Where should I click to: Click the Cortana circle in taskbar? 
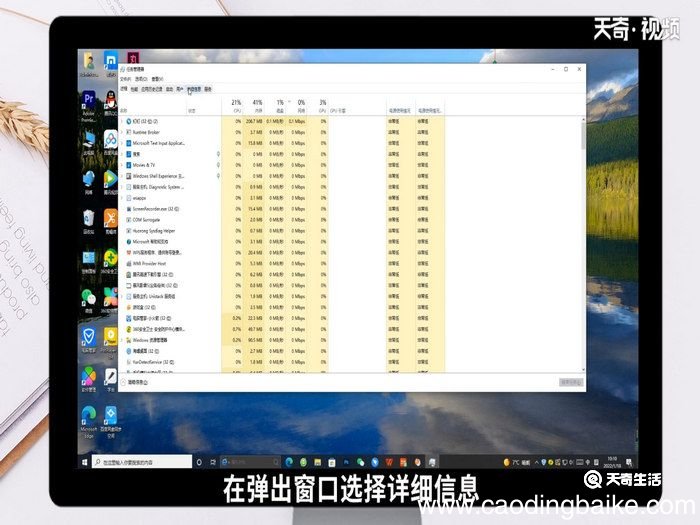[x=200, y=462]
